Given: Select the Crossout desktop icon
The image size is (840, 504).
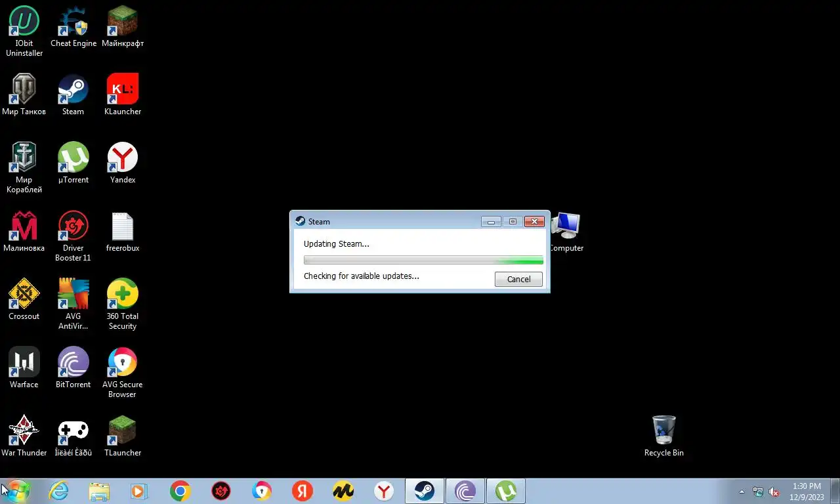Looking at the screenshot, I should 24,299.
